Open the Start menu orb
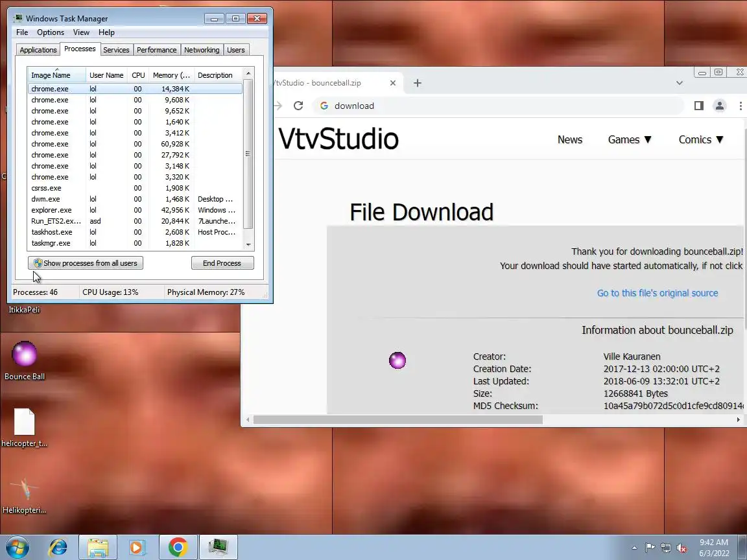This screenshot has height=560, width=747. coord(17,547)
